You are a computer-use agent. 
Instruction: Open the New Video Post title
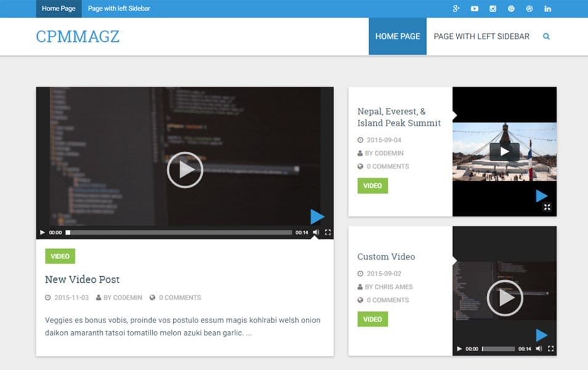click(82, 279)
